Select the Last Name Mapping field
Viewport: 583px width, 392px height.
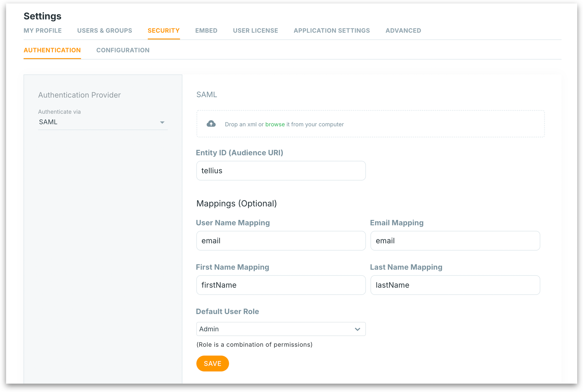(x=455, y=285)
